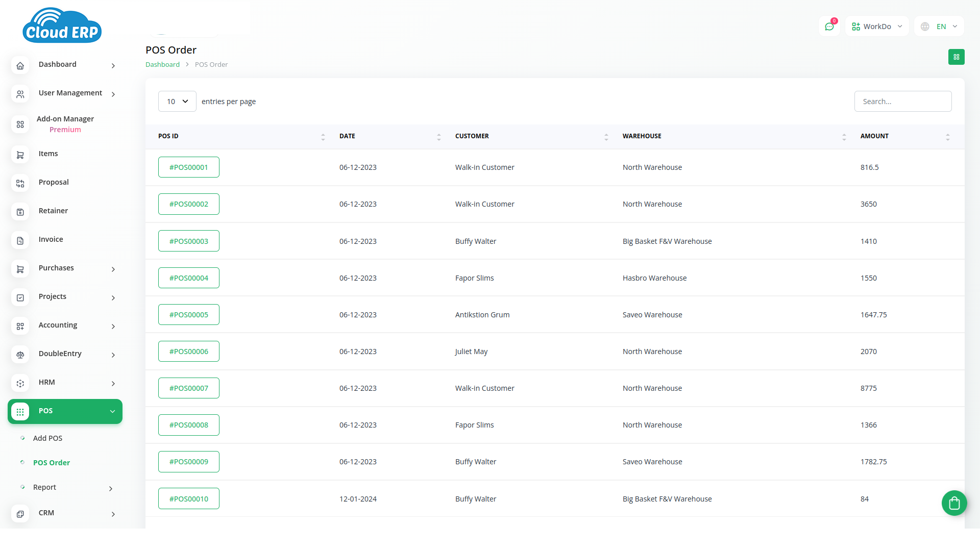Select Add POS submenu item
Screen dimensions: 980x551
47,438
